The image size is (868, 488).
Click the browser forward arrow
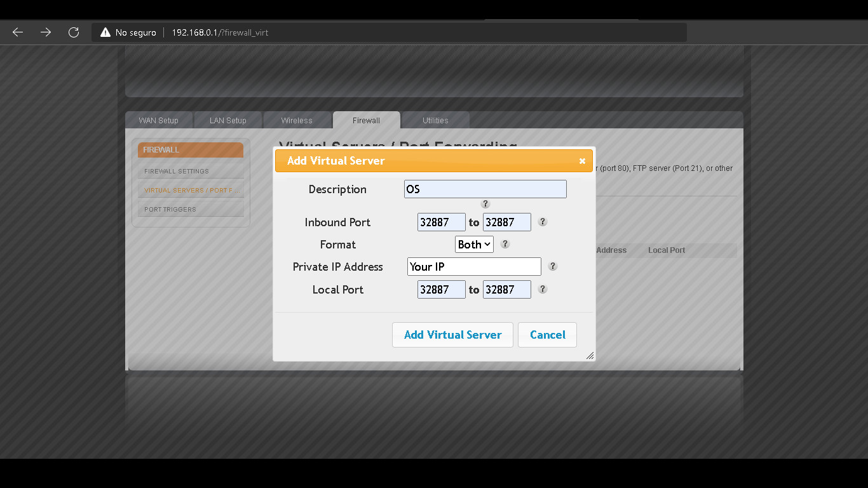45,32
